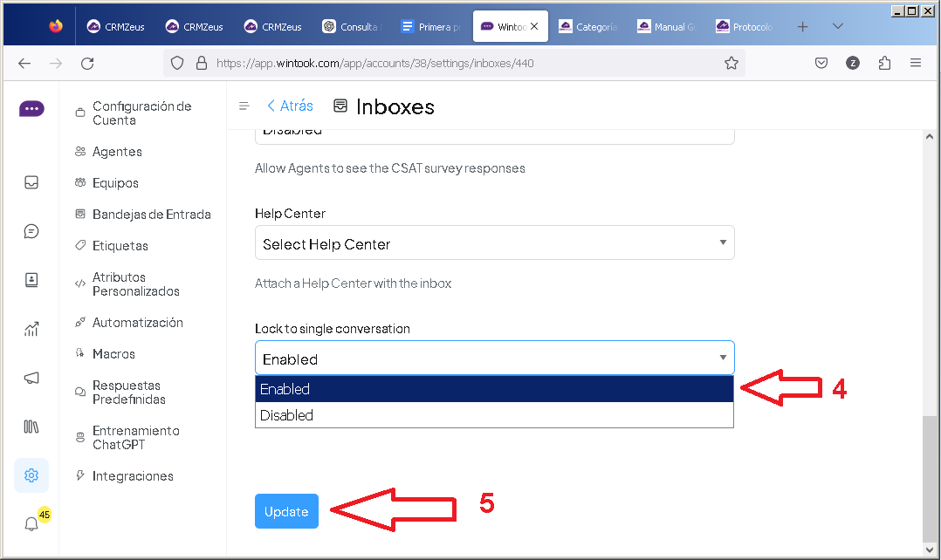Image resolution: width=941 pixels, height=560 pixels.
Task: Click the Update button
Action: tap(286, 512)
